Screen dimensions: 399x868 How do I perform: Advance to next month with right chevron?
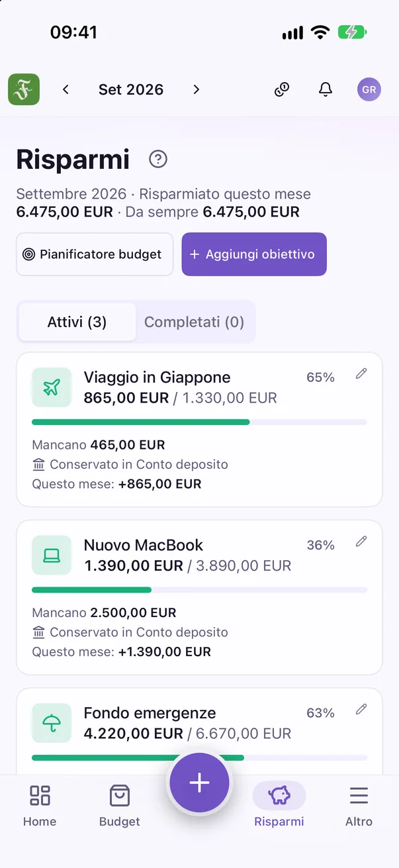pos(196,89)
